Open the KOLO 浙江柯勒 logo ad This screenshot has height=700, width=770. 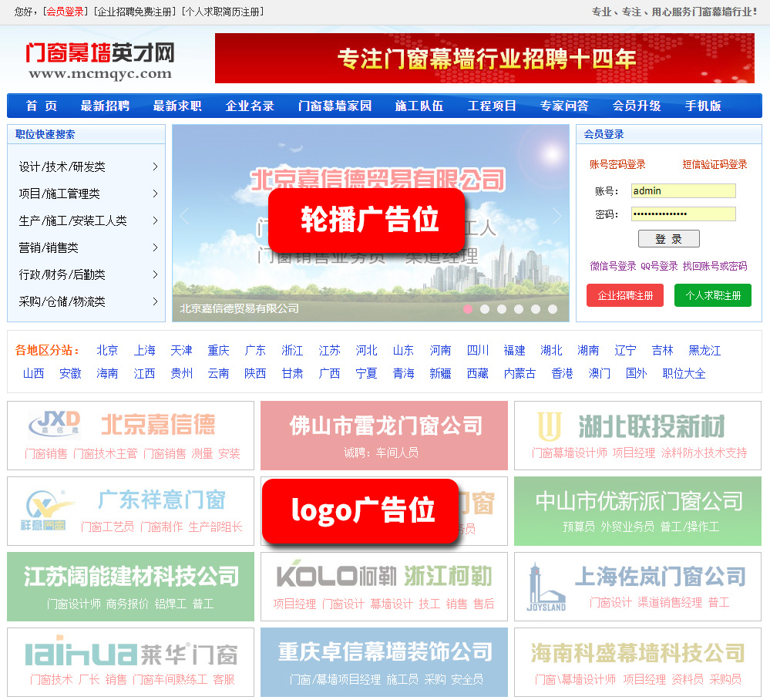point(384,586)
